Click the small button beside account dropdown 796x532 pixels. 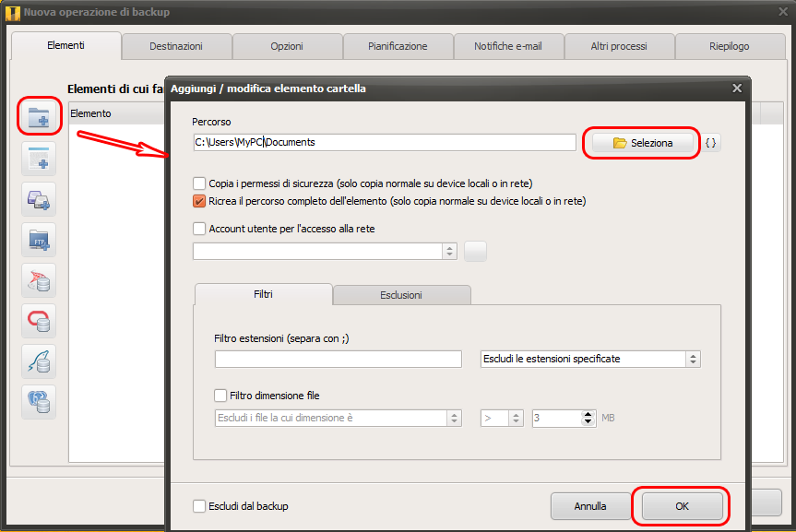coord(475,252)
